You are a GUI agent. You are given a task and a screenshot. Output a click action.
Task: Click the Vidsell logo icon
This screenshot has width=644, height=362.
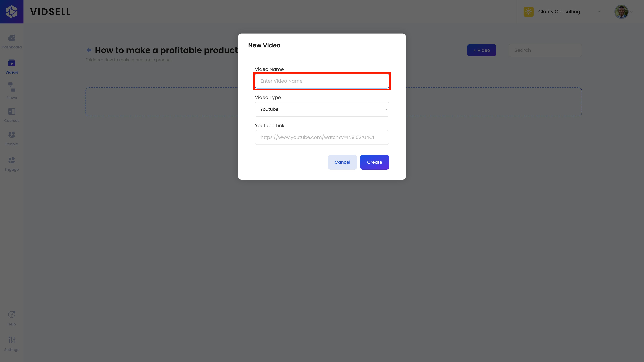[x=12, y=12]
